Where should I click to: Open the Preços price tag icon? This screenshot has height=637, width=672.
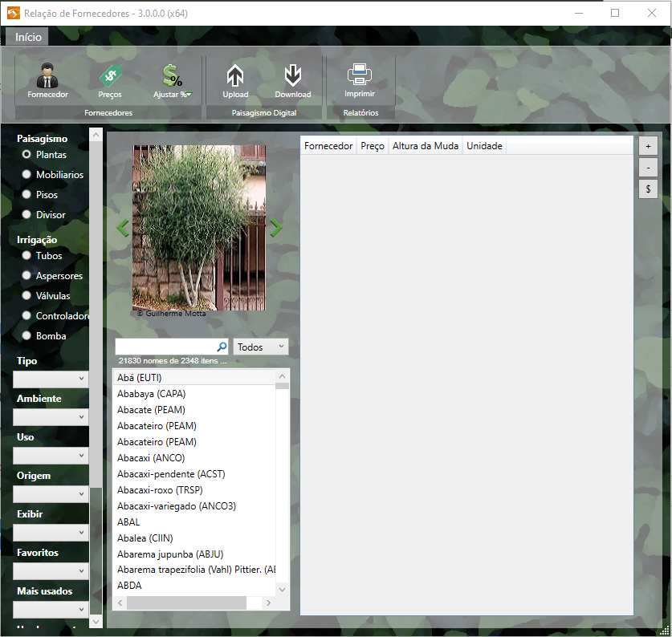pyautogui.click(x=110, y=76)
